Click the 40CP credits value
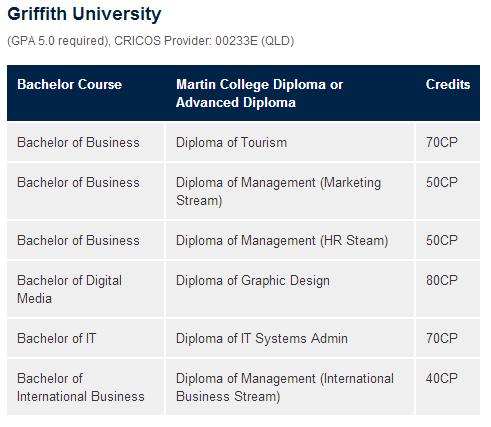This screenshot has width=491, height=427. [442, 378]
